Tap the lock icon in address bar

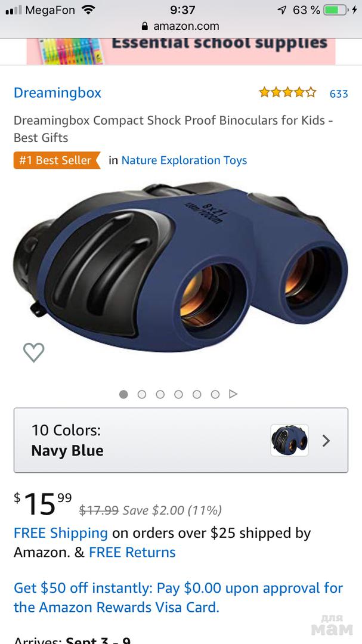(144, 26)
